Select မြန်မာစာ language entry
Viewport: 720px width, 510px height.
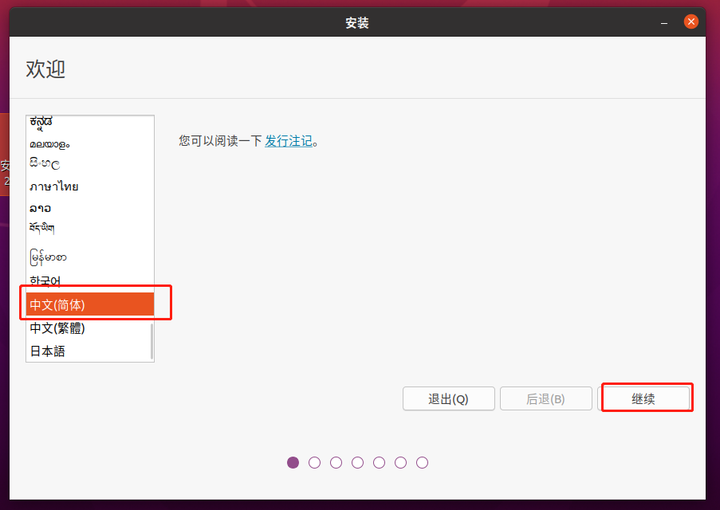coord(90,257)
